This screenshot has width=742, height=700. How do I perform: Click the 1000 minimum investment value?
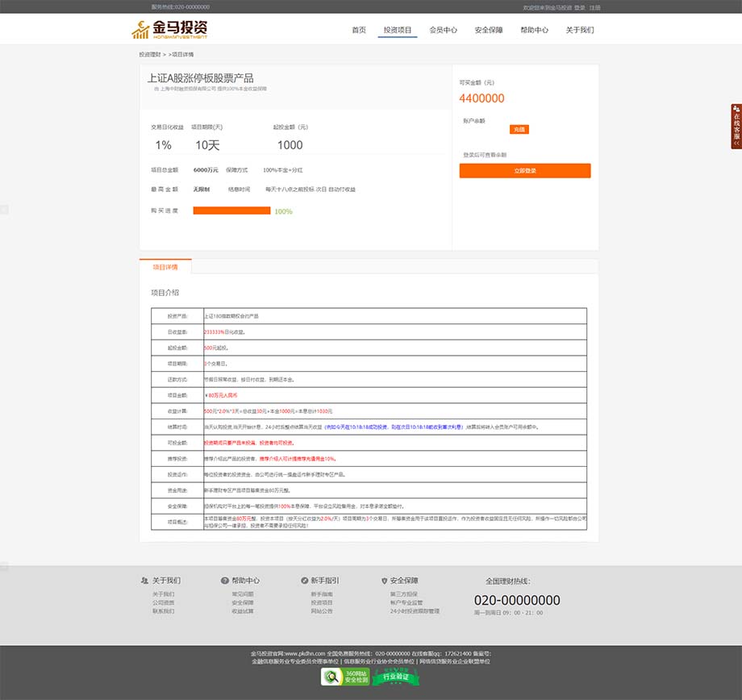point(290,145)
